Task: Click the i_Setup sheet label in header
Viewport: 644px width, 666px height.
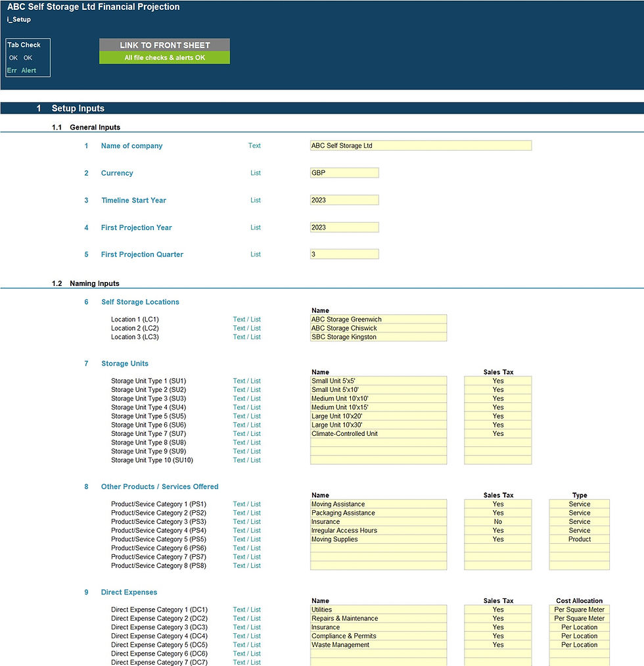Action: pos(18,20)
